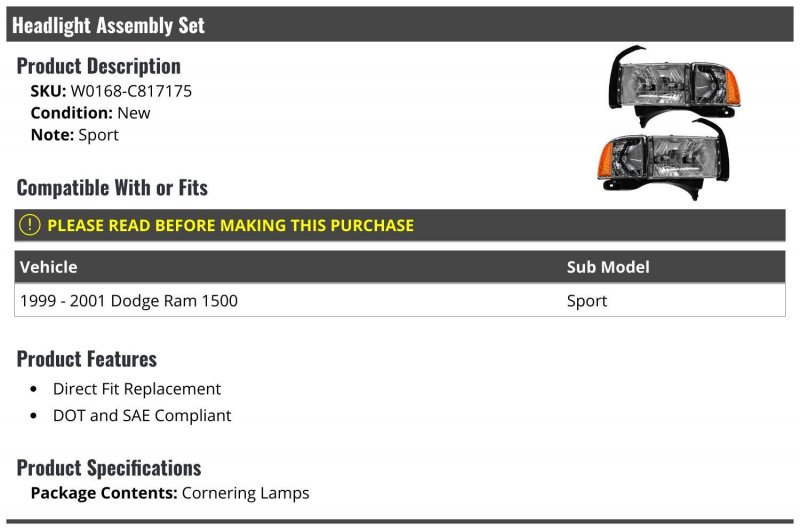Click Package Contents: Cornering Lamps text

click(170, 493)
